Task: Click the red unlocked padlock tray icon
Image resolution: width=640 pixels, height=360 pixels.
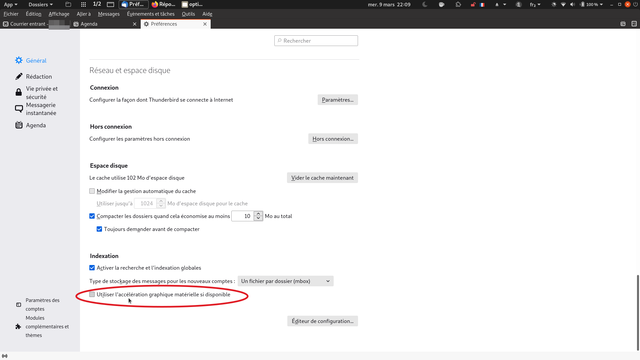Action: [473, 4]
